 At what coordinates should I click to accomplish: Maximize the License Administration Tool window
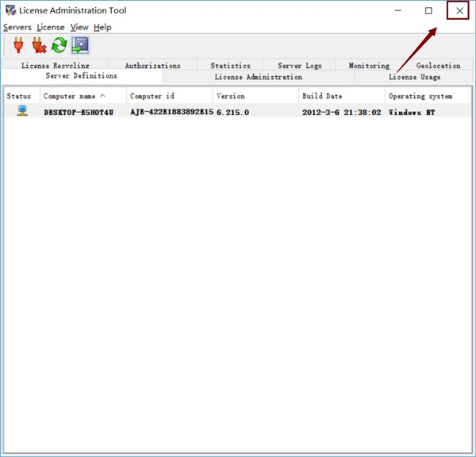(428, 10)
